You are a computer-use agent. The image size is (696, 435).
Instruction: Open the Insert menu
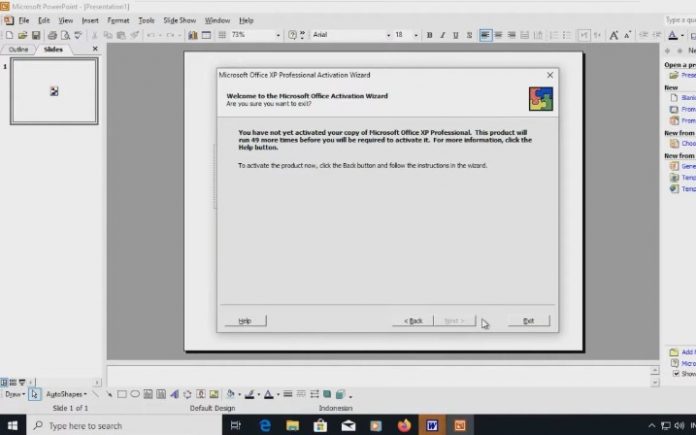(x=90, y=20)
